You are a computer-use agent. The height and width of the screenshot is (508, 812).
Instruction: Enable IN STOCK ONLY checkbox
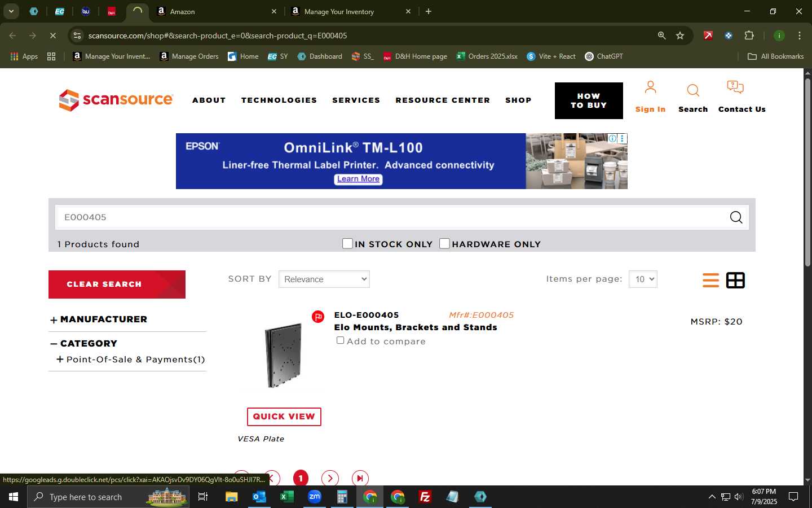tap(347, 243)
